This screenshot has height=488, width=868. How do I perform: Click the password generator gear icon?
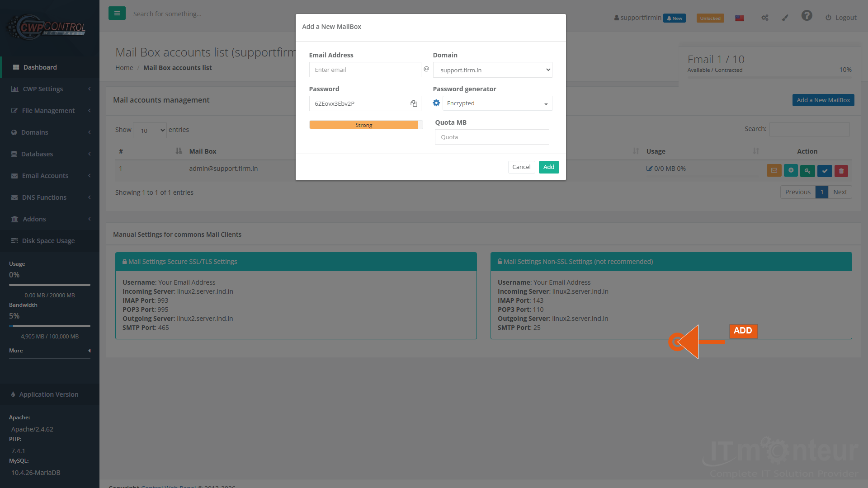[436, 103]
